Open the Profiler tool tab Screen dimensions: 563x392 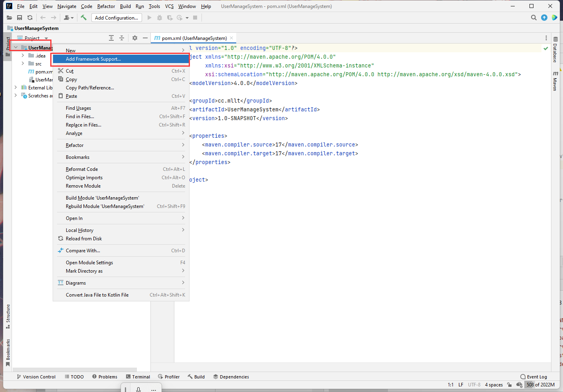[x=169, y=377]
